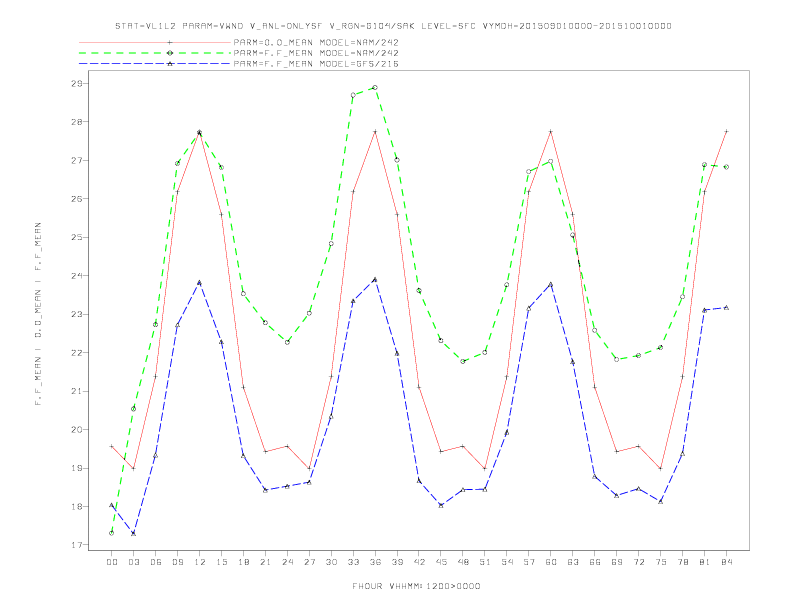This screenshot has height=612, width=792.
Task: Click x-axis forecast hour label 24
Action: click(x=287, y=562)
